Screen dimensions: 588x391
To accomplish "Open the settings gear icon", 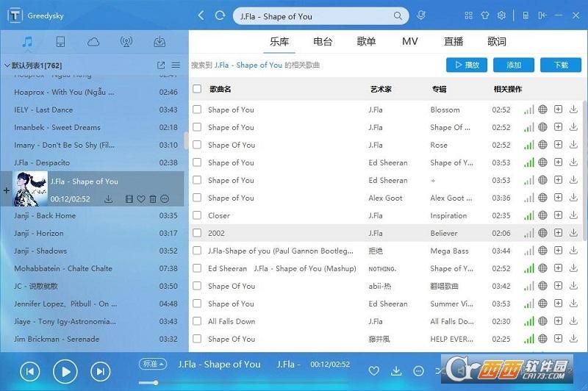I will coord(501,15).
